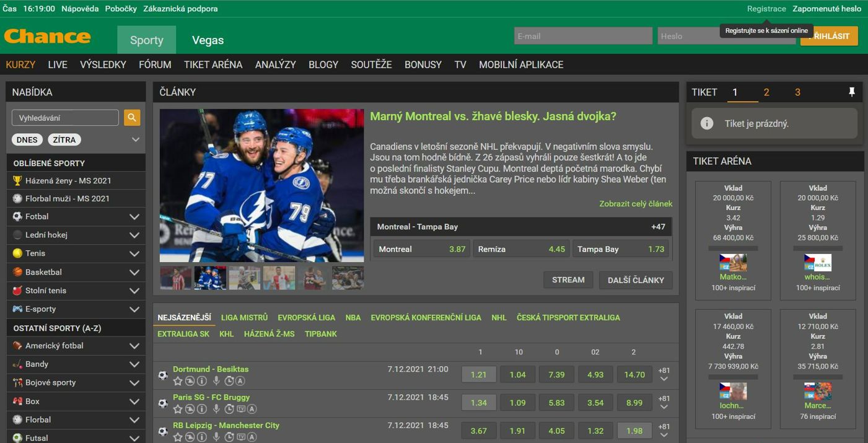
Task: Star the Paris SG - FC Bruggy match
Action: 178,409
